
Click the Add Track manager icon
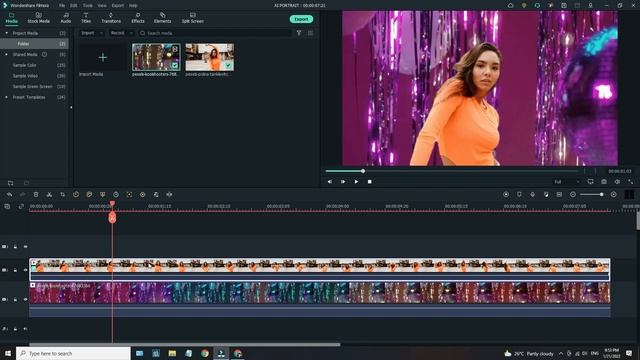[x=7, y=207]
